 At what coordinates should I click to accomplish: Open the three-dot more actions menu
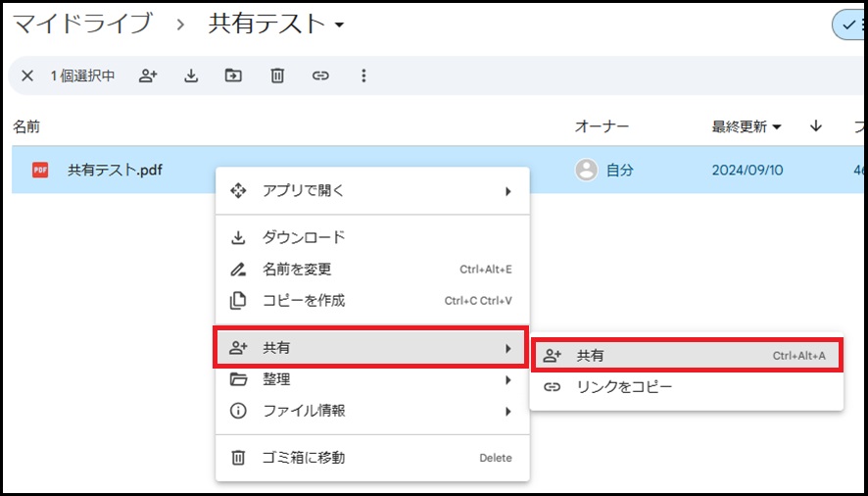click(363, 75)
